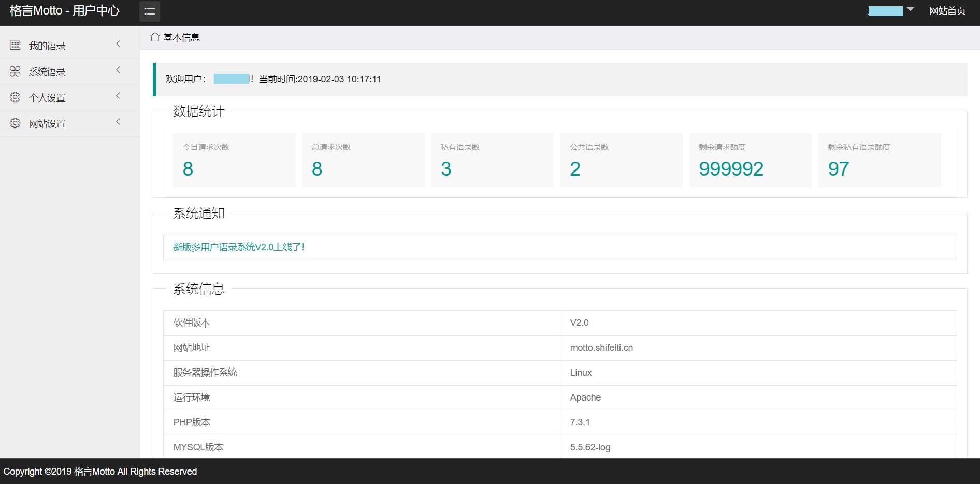980x484 pixels.
Task: Open the 系统语录 sidebar menu
Action: click(x=47, y=72)
